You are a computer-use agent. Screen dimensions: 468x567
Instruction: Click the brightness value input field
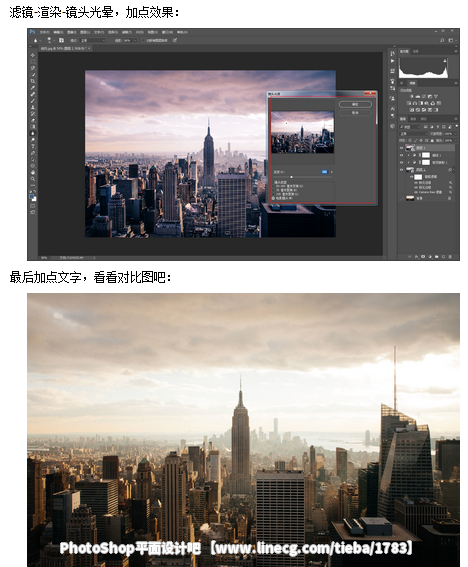click(325, 172)
